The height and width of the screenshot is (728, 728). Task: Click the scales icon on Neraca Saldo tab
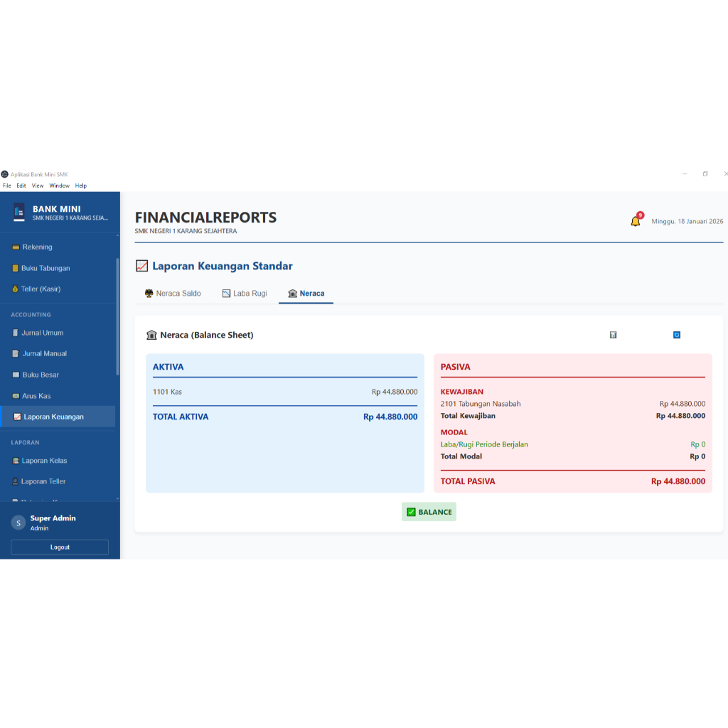tap(149, 294)
